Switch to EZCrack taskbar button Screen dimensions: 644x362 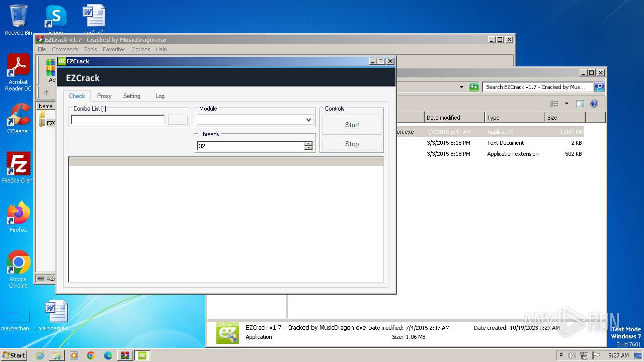pos(142,355)
